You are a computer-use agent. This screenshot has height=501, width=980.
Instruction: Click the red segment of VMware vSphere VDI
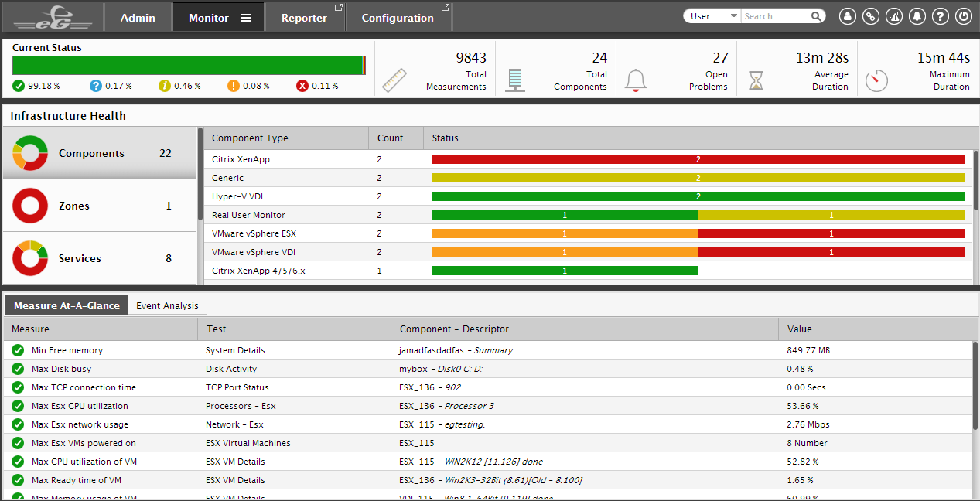click(831, 252)
